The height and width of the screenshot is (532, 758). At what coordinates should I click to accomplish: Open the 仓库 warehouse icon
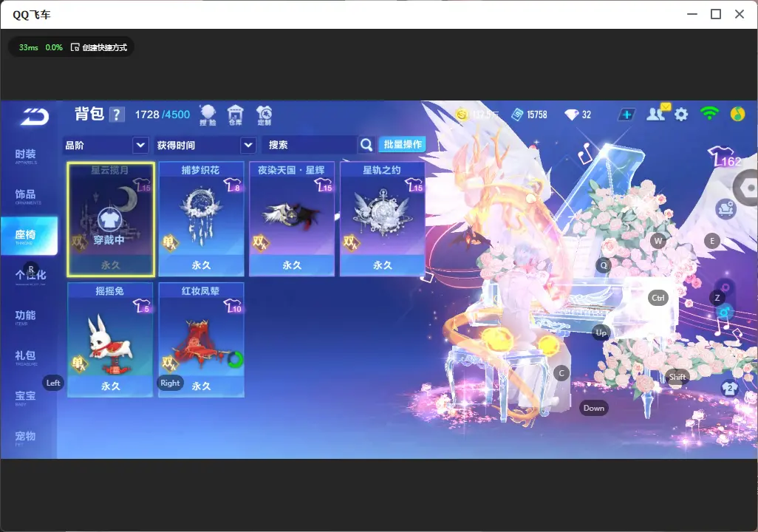pos(236,115)
